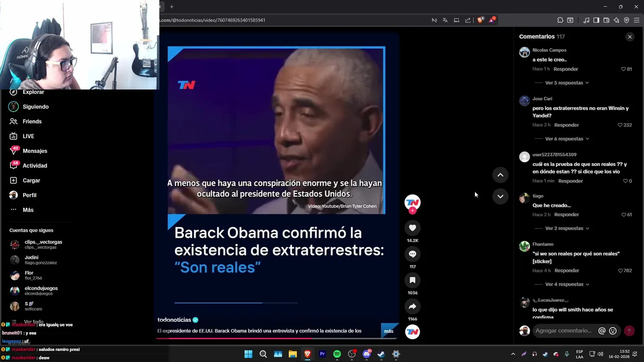Like Nicolas Campos's comment
Viewport: 644px width, 362px height.
(623, 69)
